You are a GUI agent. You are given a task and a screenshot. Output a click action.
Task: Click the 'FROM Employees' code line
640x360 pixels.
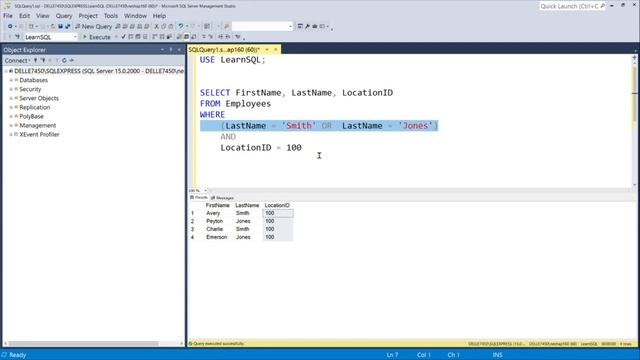[x=236, y=104]
